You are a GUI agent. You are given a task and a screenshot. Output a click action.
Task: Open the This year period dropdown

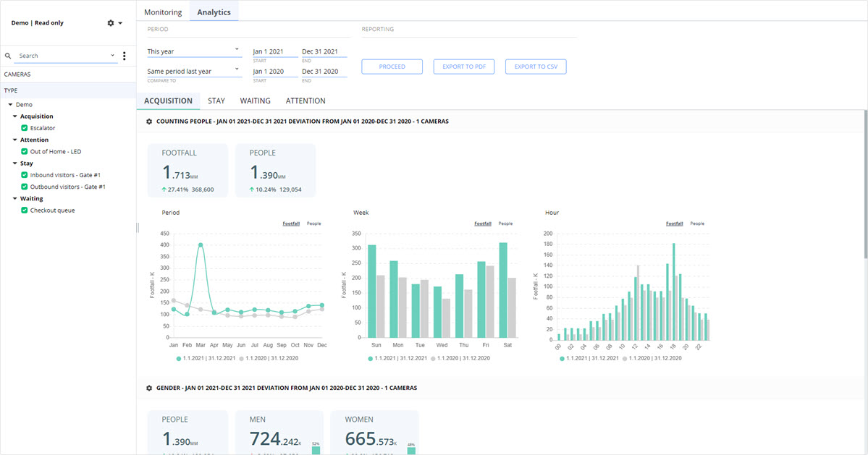coord(193,51)
